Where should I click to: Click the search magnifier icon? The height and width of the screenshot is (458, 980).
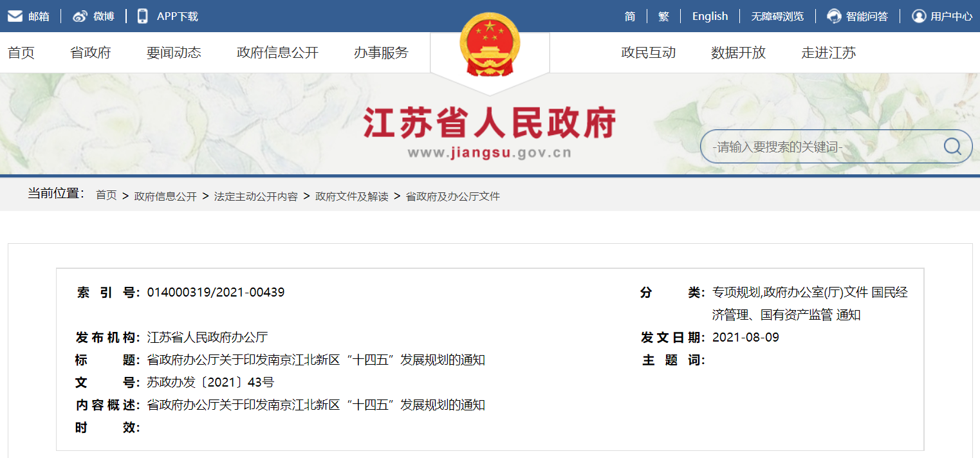[x=952, y=147]
